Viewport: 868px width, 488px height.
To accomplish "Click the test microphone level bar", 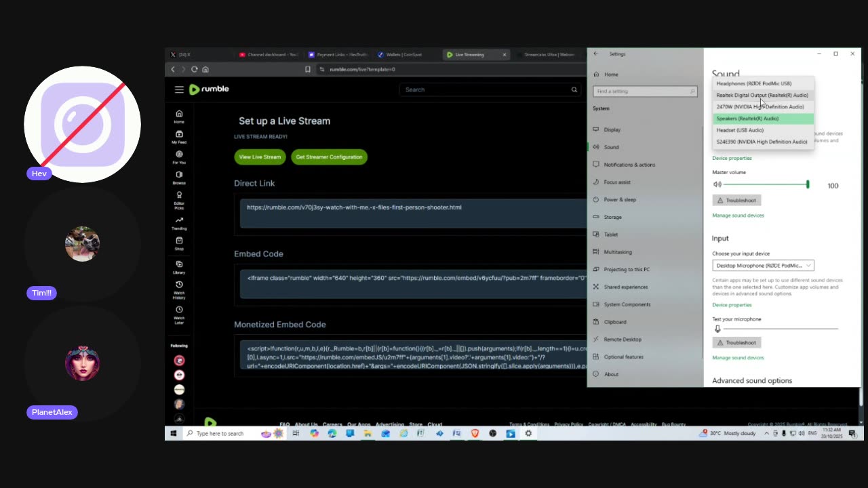I will pyautogui.click(x=781, y=329).
